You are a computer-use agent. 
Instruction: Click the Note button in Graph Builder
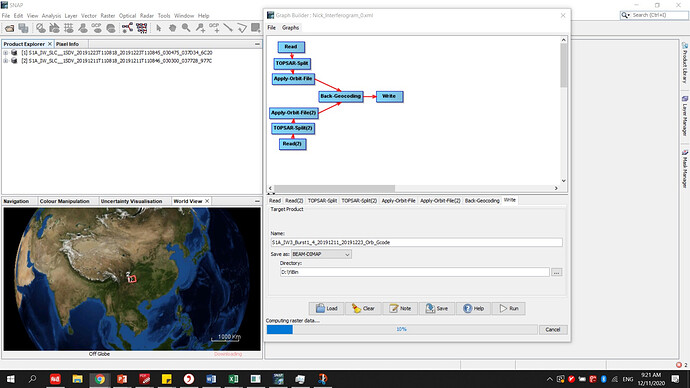click(x=400, y=308)
